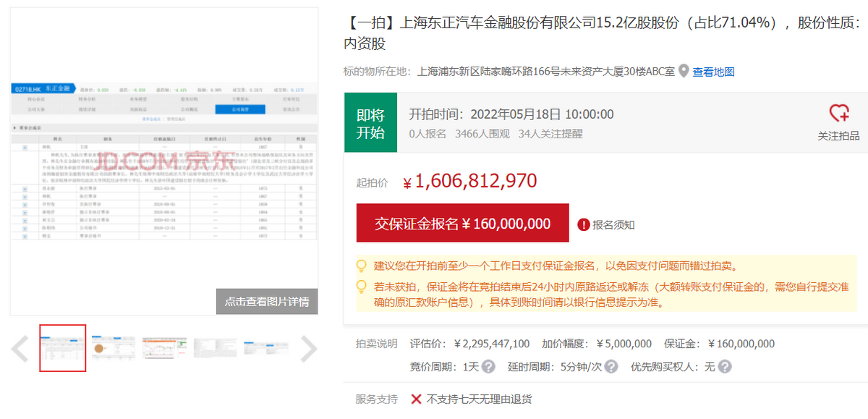The image size is (868, 419).
Task: Click the 关注拍品 label text
Action: tap(839, 135)
